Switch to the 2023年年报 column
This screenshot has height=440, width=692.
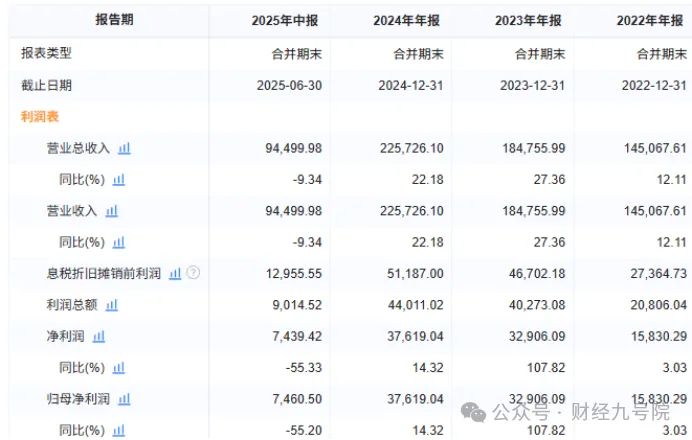pos(530,20)
